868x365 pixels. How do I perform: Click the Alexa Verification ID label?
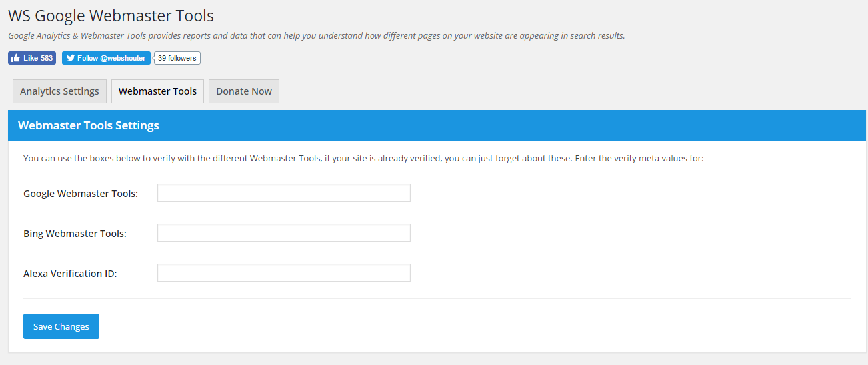pos(70,274)
